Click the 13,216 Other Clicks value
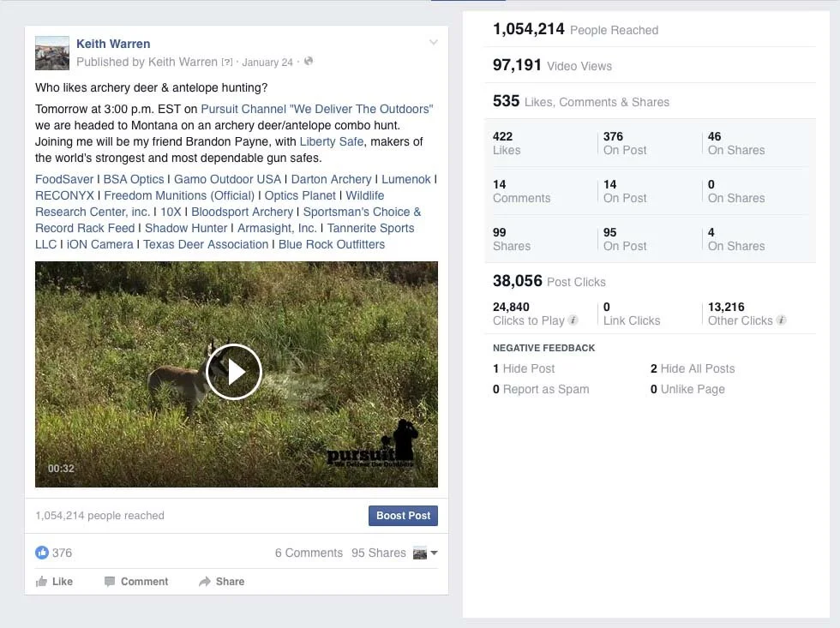840x628 pixels. (x=726, y=308)
